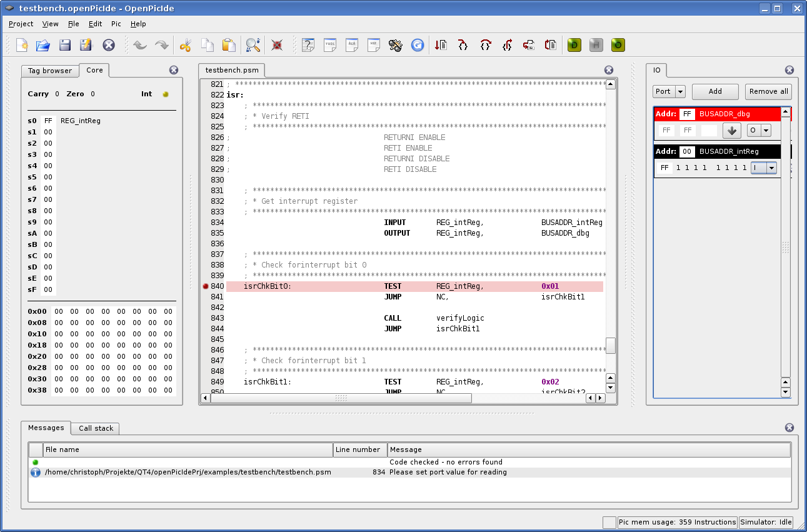The image size is (807, 532).
Task: Click the gray H toolbar button
Action: click(596, 45)
